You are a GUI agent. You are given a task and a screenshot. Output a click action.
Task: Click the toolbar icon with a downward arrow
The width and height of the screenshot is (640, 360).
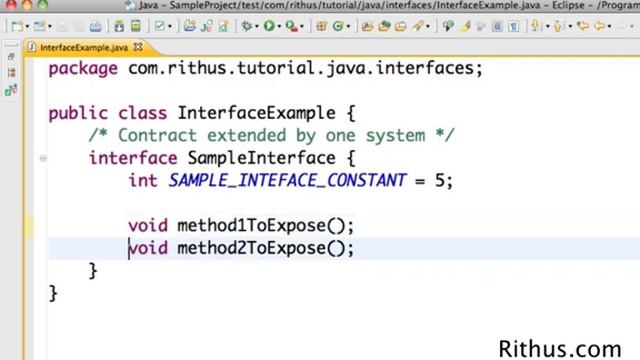pyautogui.click(x=119, y=27)
